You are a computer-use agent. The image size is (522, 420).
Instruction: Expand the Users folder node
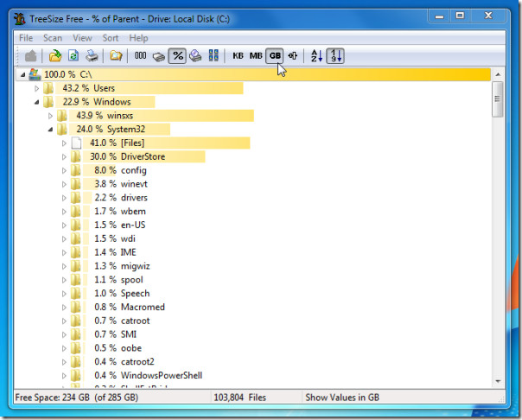point(36,88)
